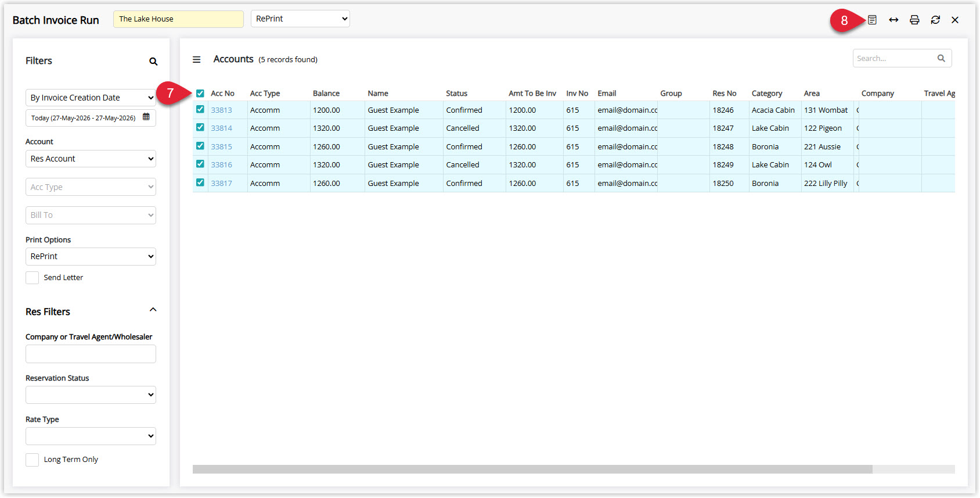The image size is (980, 498).
Task: Select balance 1200.00 cell
Action: tap(337, 110)
